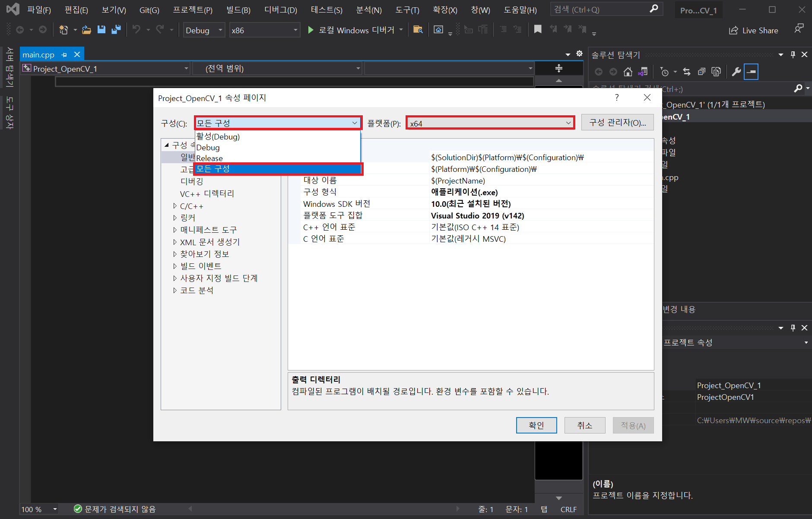This screenshot has width=812, height=519.
Task: Click the pin icon on main.cpp tab
Action: pyautogui.click(x=64, y=55)
